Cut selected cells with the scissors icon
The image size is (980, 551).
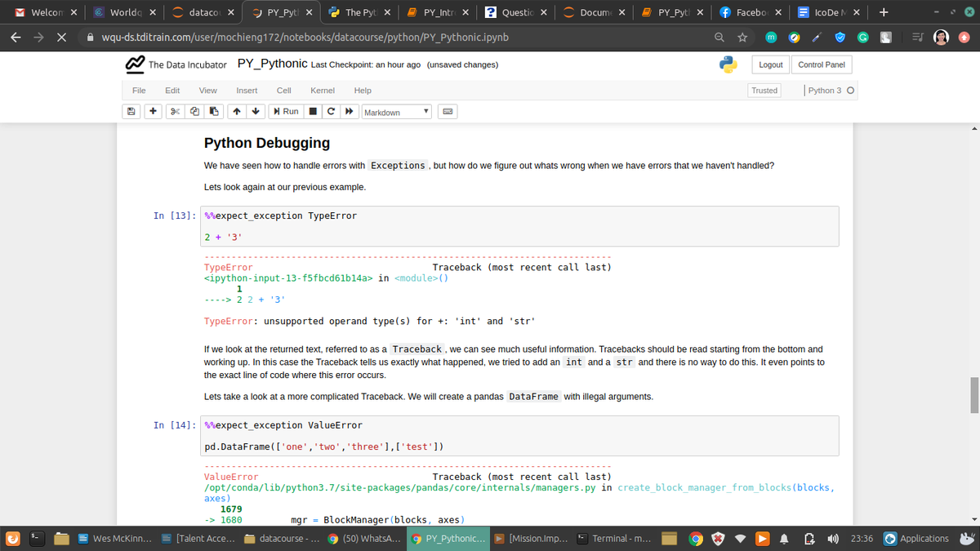pyautogui.click(x=175, y=112)
